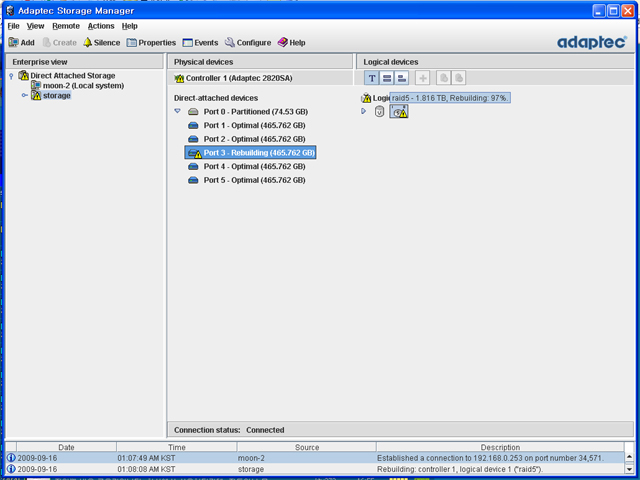This screenshot has width=640, height=480.
Task: Close the Adaptec Storage Manager window
Action: (627, 11)
